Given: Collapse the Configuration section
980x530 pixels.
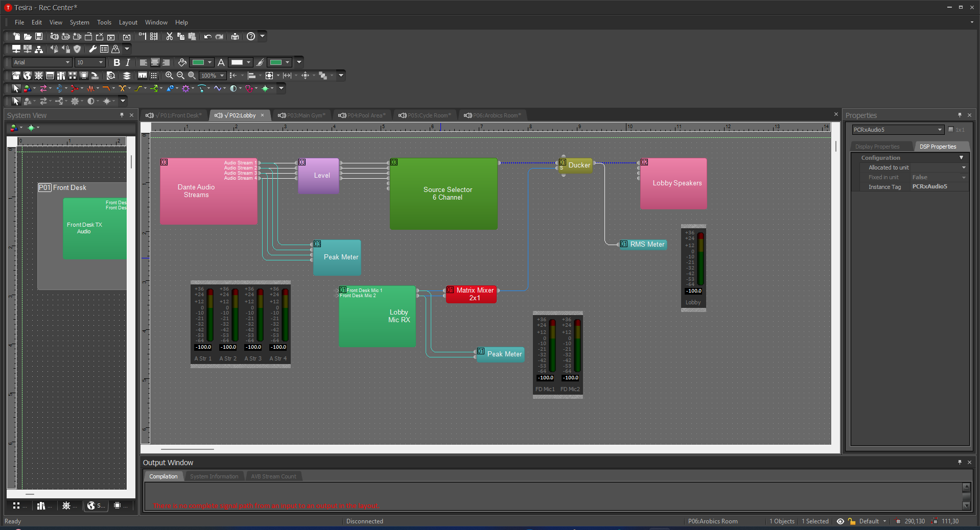Looking at the screenshot, I should point(961,158).
